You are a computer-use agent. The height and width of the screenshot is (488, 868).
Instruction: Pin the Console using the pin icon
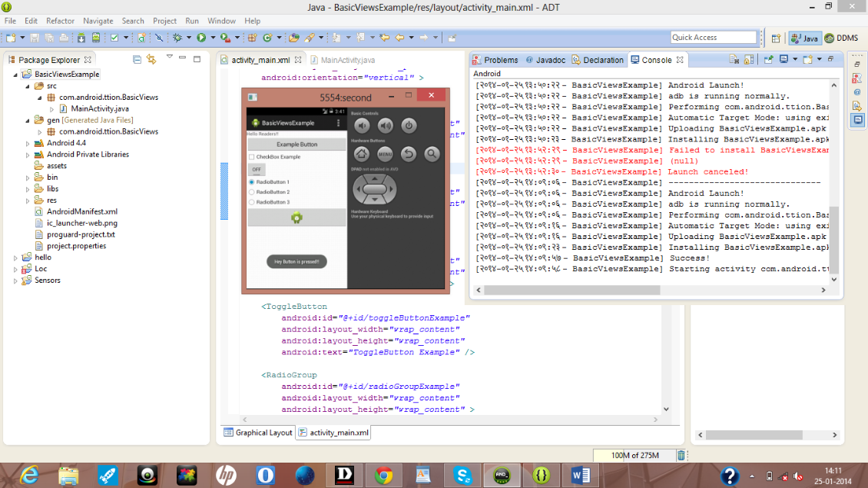tap(767, 59)
